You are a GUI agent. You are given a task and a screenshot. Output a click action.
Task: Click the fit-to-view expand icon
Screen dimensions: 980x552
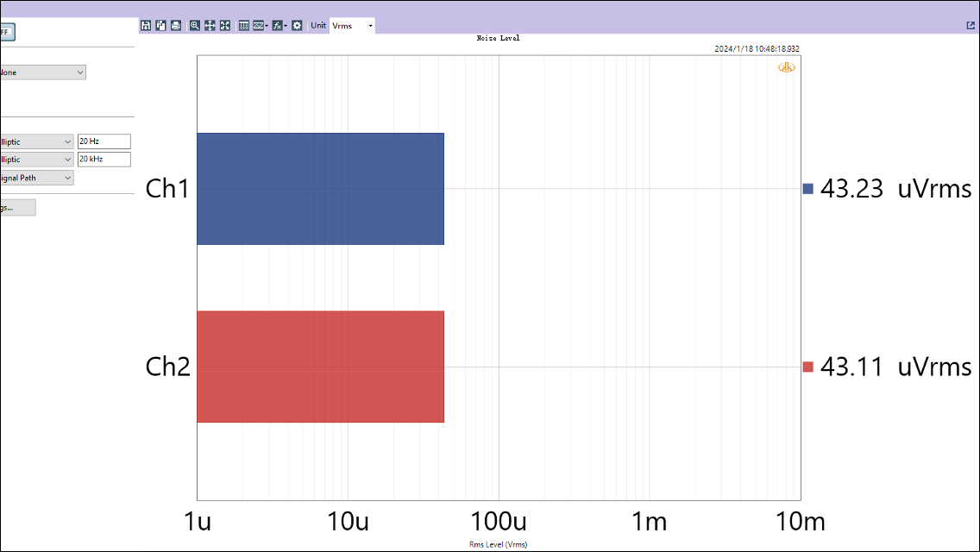point(224,26)
